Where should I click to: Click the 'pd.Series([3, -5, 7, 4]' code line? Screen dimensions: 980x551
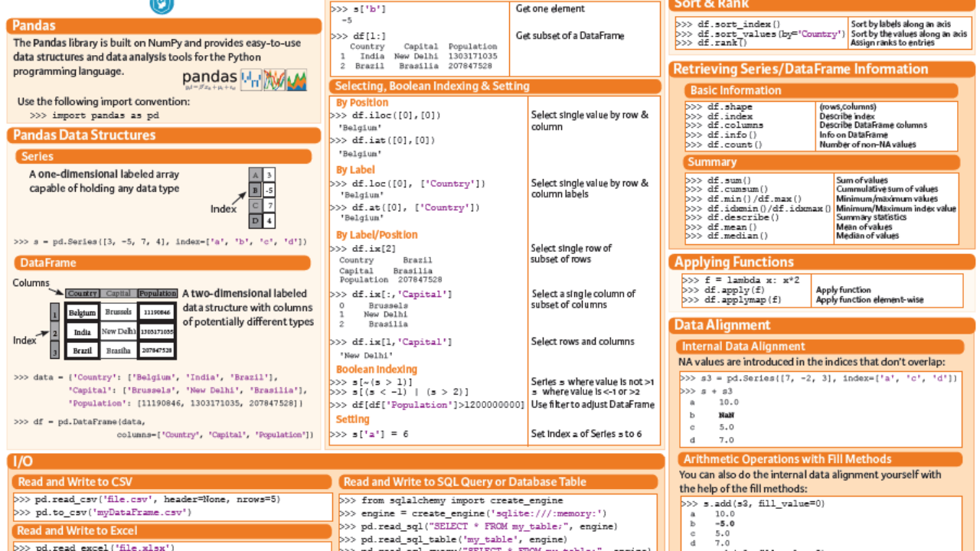pyautogui.click(x=160, y=242)
